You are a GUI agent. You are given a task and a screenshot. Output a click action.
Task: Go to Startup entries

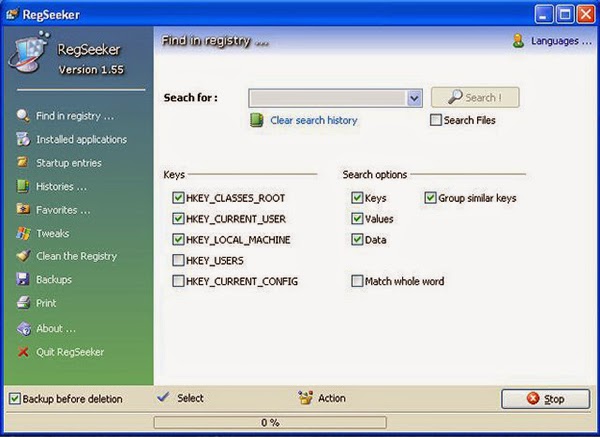tap(69, 163)
